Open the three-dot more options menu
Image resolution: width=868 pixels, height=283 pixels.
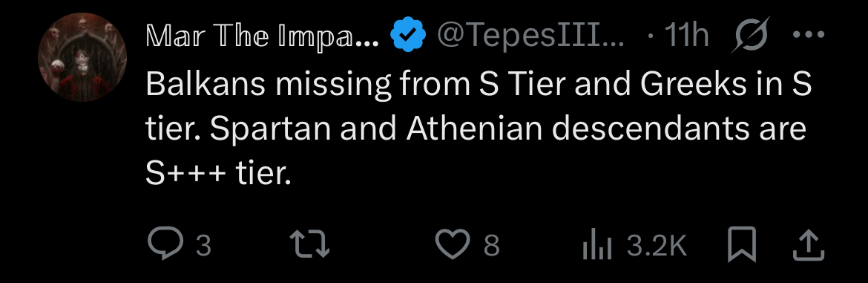click(809, 34)
